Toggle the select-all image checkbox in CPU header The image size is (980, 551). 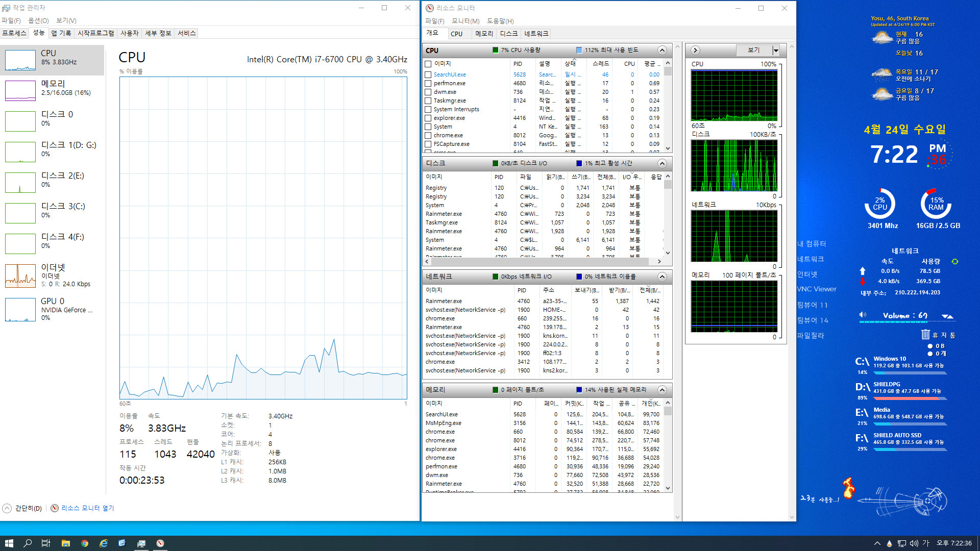pos(428,64)
